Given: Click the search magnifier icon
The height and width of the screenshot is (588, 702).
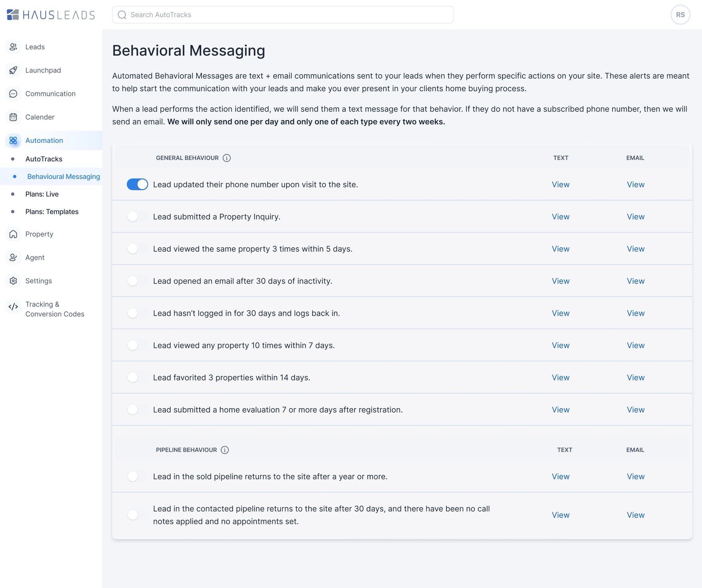Looking at the screenshot, I should tap(122, 15).
